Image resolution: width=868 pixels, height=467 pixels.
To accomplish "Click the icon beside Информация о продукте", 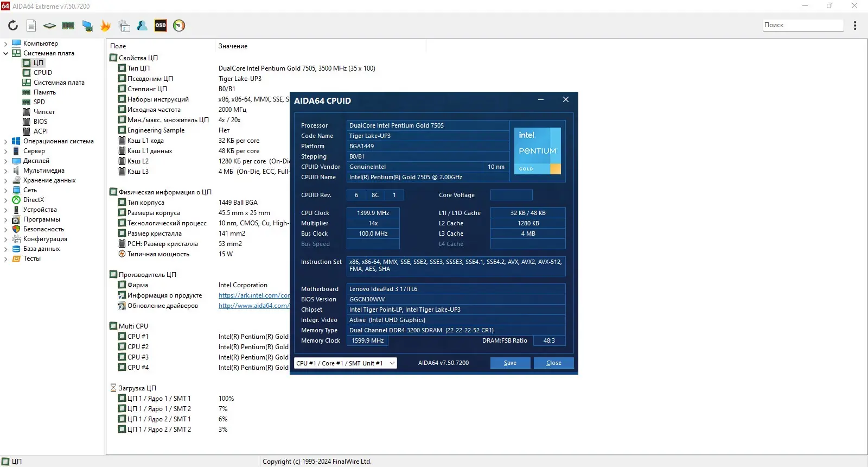I will (122, 295).
